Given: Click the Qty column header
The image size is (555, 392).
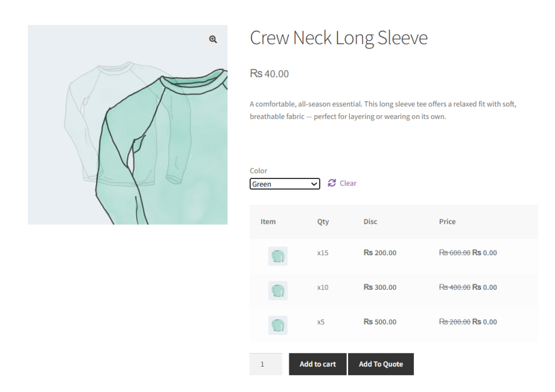Looking at the screenshot, I should [x=323, y=222].
